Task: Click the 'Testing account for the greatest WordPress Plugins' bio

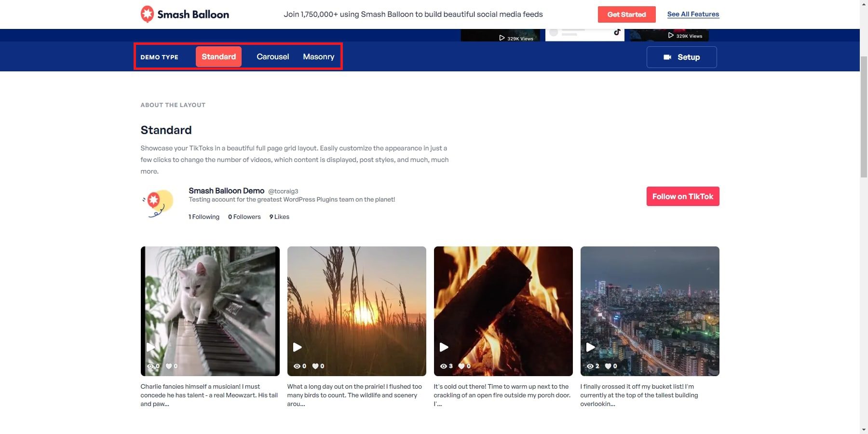Action: point(292,200)
